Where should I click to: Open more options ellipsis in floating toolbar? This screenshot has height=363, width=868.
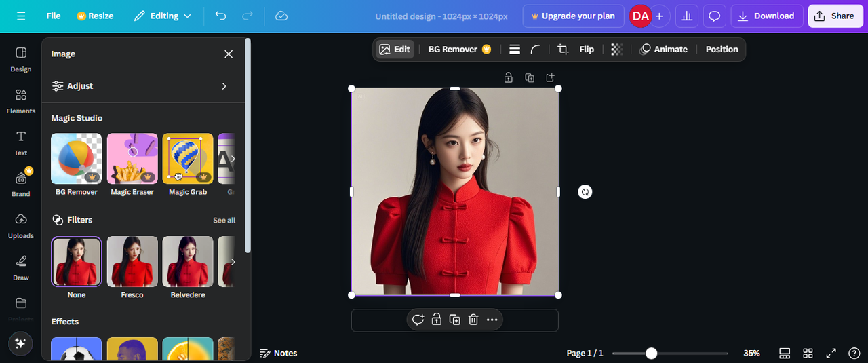pos(492,320)
